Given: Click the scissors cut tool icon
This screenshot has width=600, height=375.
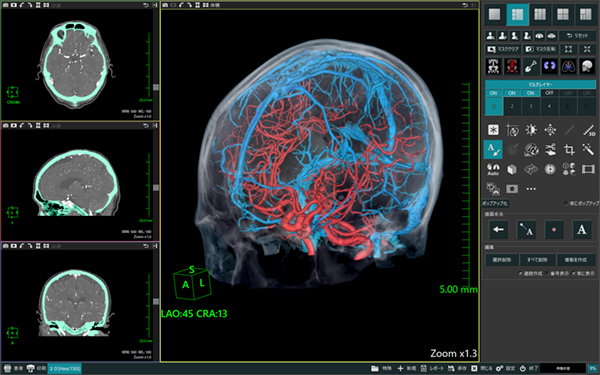Looking at the screenshot, I should click(550, 150).
